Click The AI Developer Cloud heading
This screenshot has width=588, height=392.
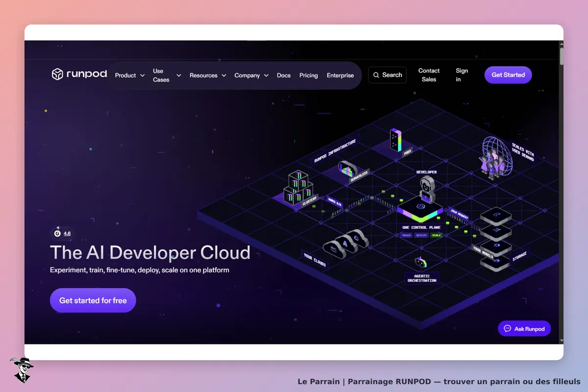(x=150, y=253)
